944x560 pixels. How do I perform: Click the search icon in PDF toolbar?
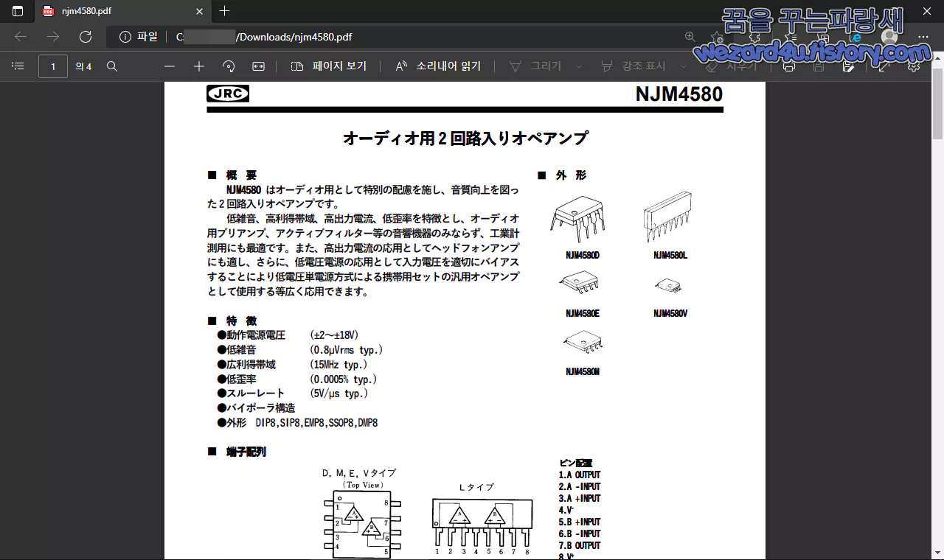tap(111, 66)
